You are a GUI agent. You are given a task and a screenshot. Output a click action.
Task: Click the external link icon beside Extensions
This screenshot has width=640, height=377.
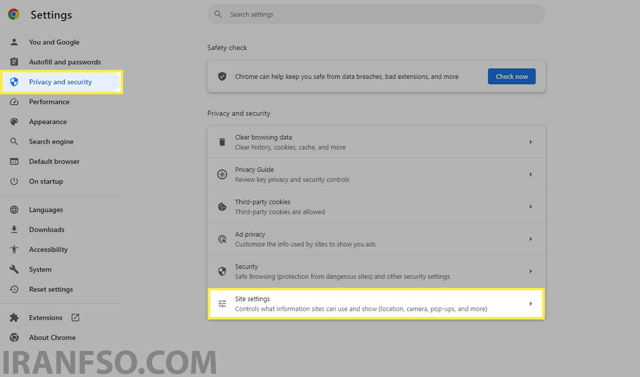(75, 317)
